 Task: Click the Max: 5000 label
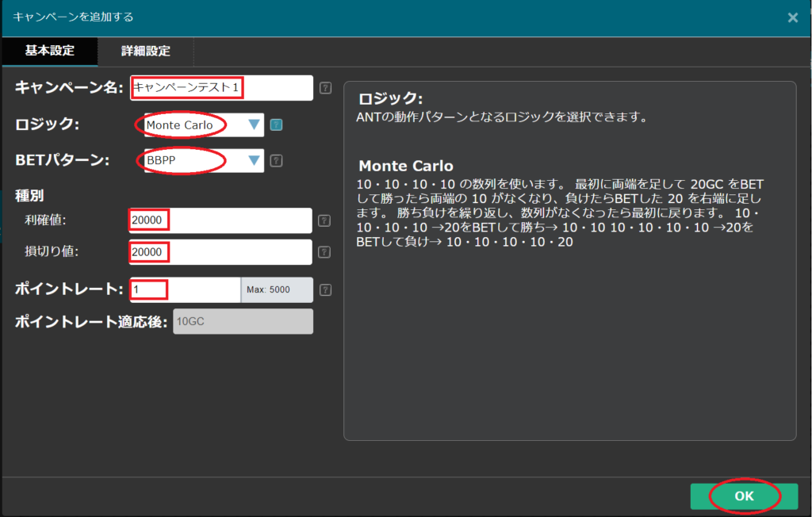point(268,289)
